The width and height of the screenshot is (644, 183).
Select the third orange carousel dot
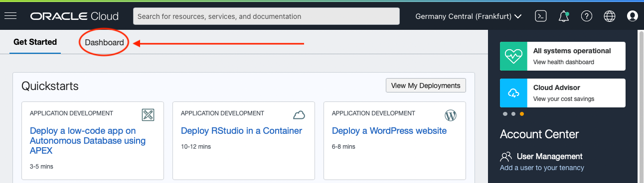(522, 114)
